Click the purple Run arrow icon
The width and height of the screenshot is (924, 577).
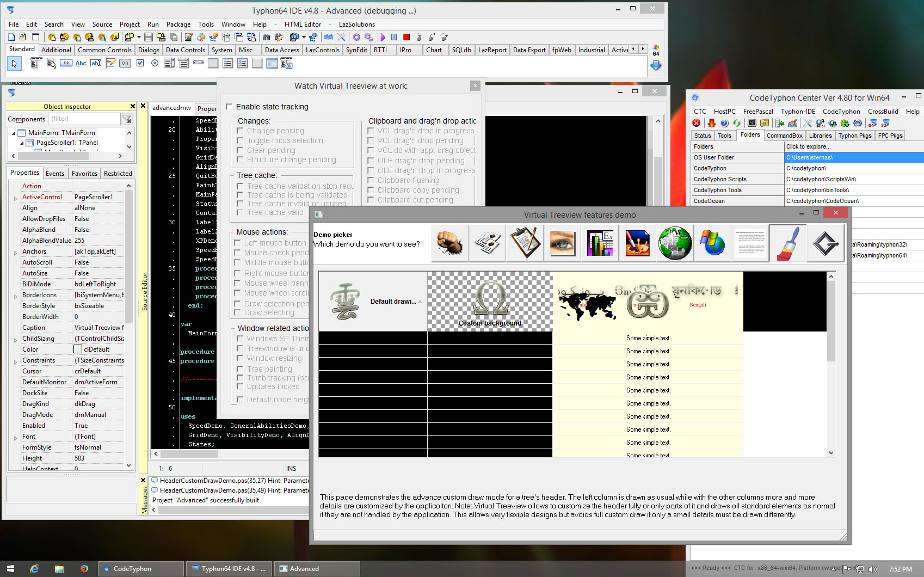(381, 37)
